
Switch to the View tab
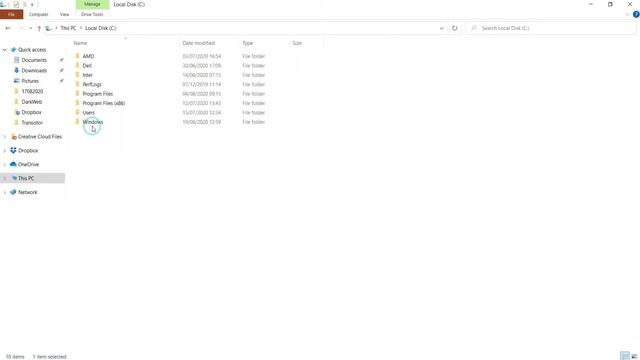64,14
